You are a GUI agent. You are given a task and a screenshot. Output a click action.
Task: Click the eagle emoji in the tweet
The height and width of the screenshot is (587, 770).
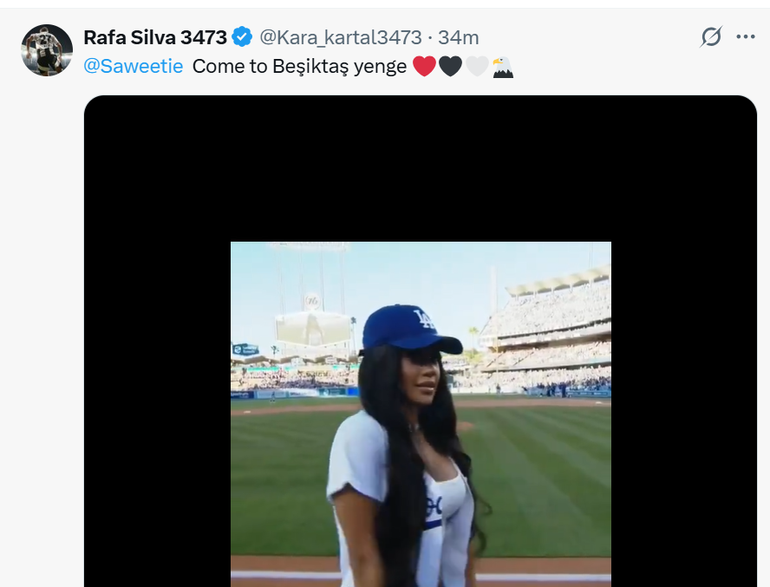[x=502, y=67]
